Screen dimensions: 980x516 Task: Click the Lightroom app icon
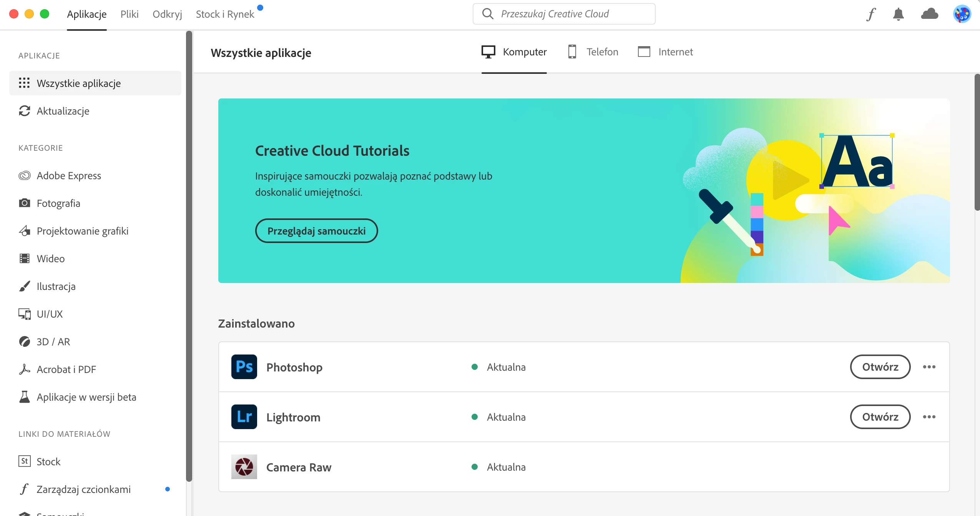(x=244, y=417)
